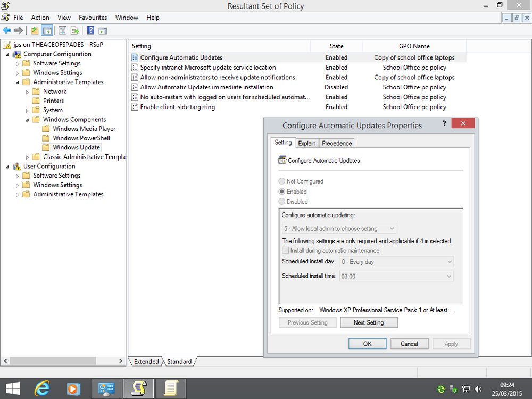Click the network tray icon

(x=466, y=389)
